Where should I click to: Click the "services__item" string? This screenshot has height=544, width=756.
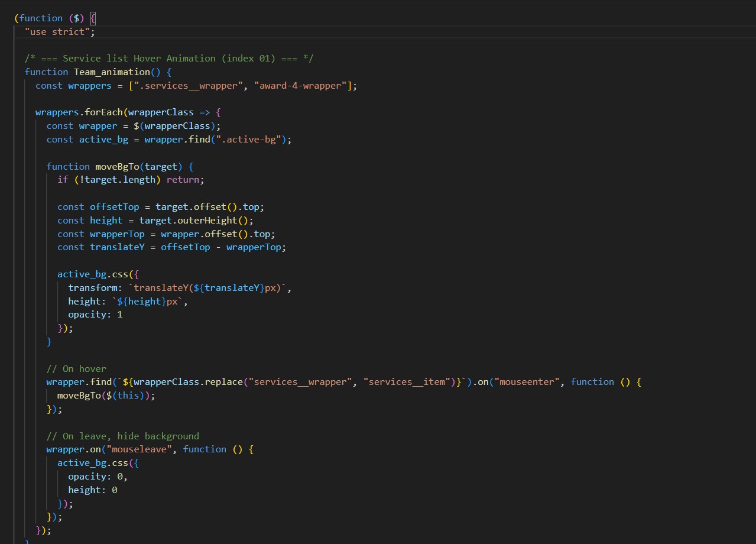point(407,382)
